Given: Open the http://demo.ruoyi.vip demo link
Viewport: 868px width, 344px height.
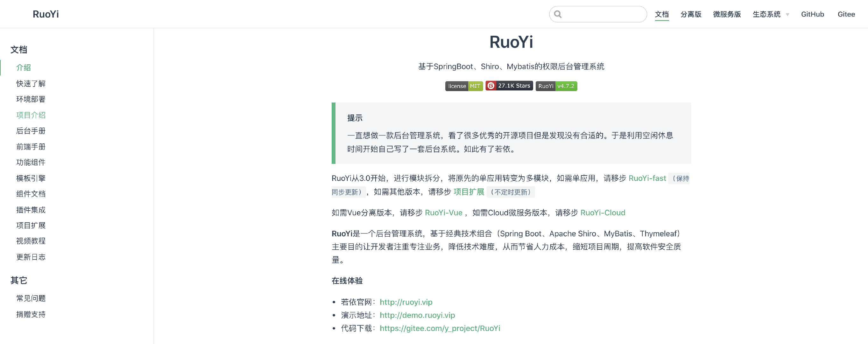Looking at the screenshot, I should pos(417,315).
